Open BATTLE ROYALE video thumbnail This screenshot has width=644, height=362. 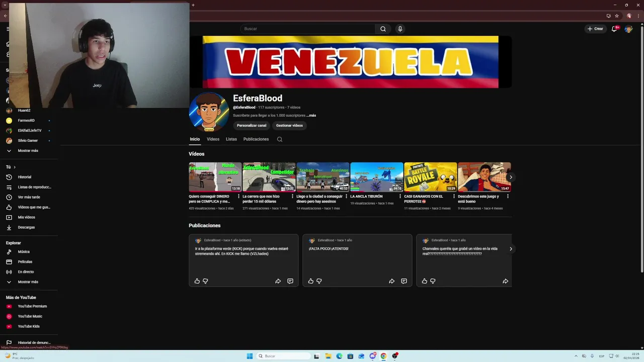[x=430, y=177]
